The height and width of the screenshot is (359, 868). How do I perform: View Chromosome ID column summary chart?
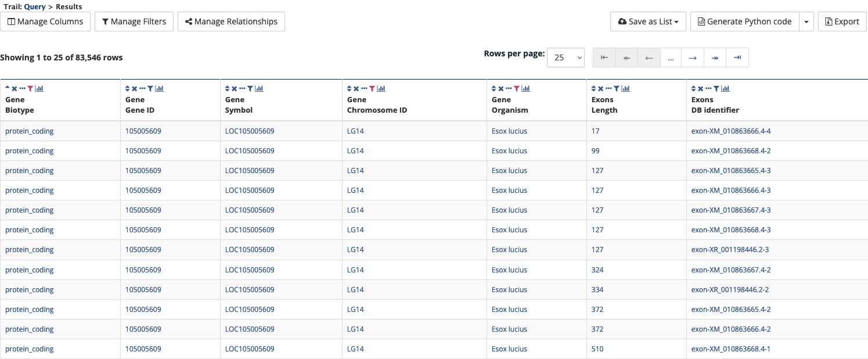click(381, 88)
